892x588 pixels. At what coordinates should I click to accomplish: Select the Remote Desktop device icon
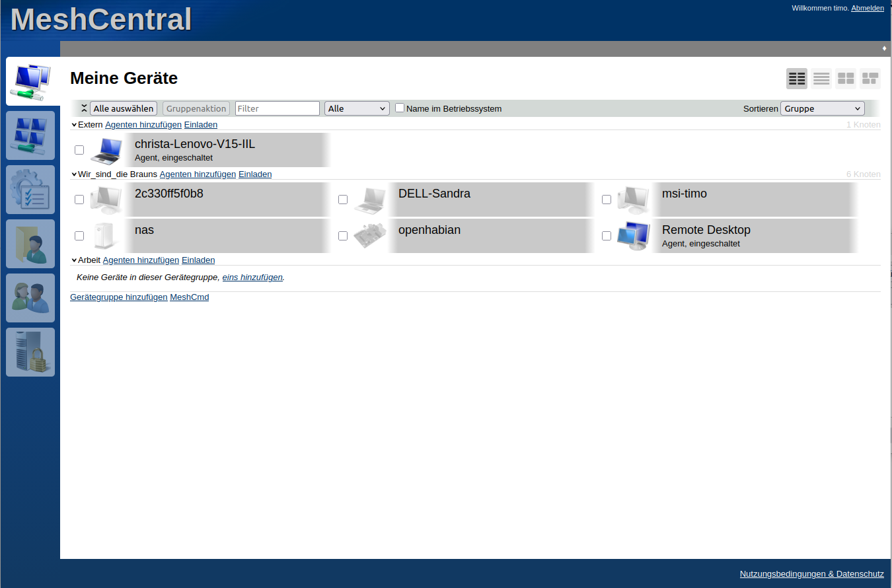pyautogui.click(x=633, y=236)
